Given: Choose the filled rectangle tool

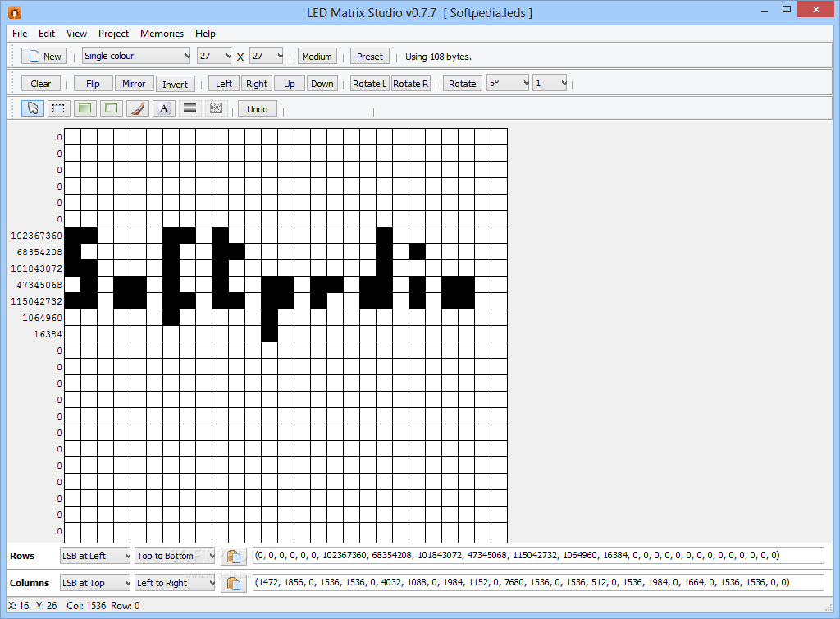Looking at the screenshot, I should (x=84, y=109).
